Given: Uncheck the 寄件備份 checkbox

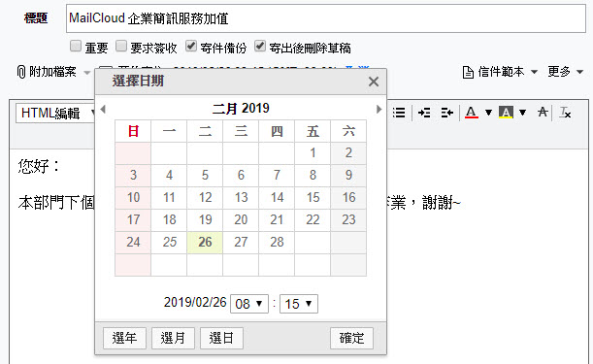Looking at the screenshot, I should tap(191, 47).
